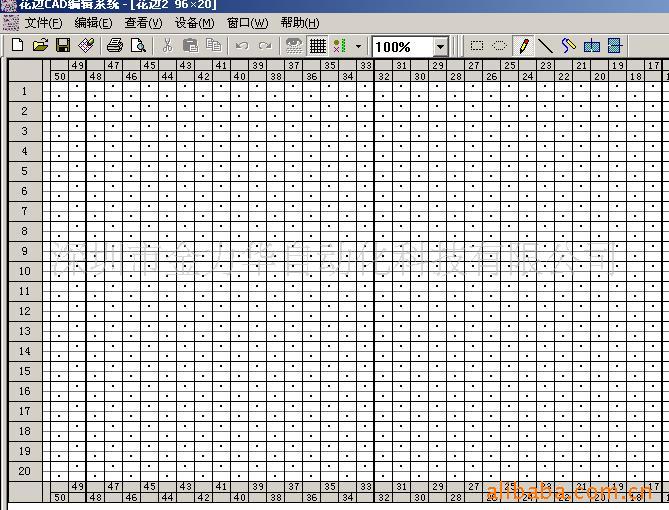
Task: Select the elliptical selection tool
Action: (x=500, y=46)
